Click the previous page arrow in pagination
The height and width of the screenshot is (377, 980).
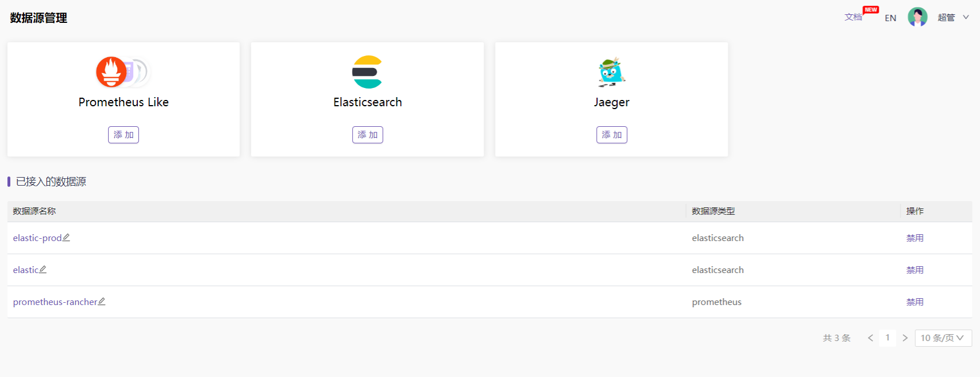pyautogui.click(x=870, y=338)
